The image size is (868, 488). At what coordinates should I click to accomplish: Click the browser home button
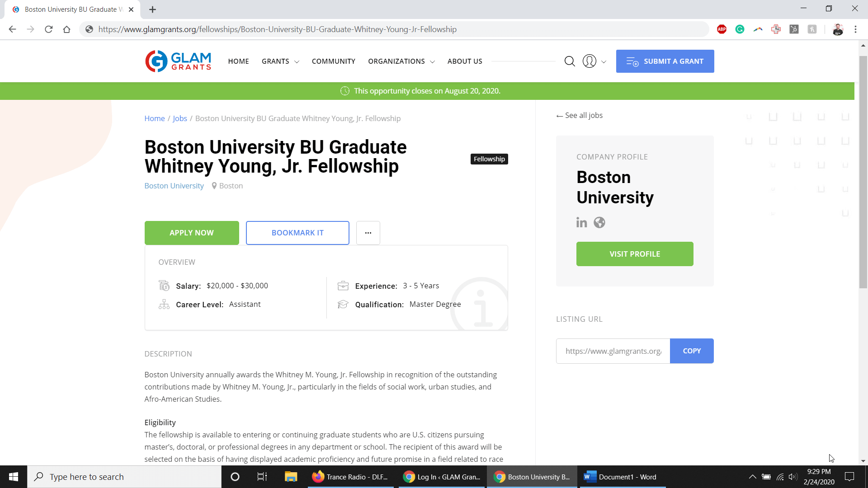pyautogui.click(x=67, y=29)
